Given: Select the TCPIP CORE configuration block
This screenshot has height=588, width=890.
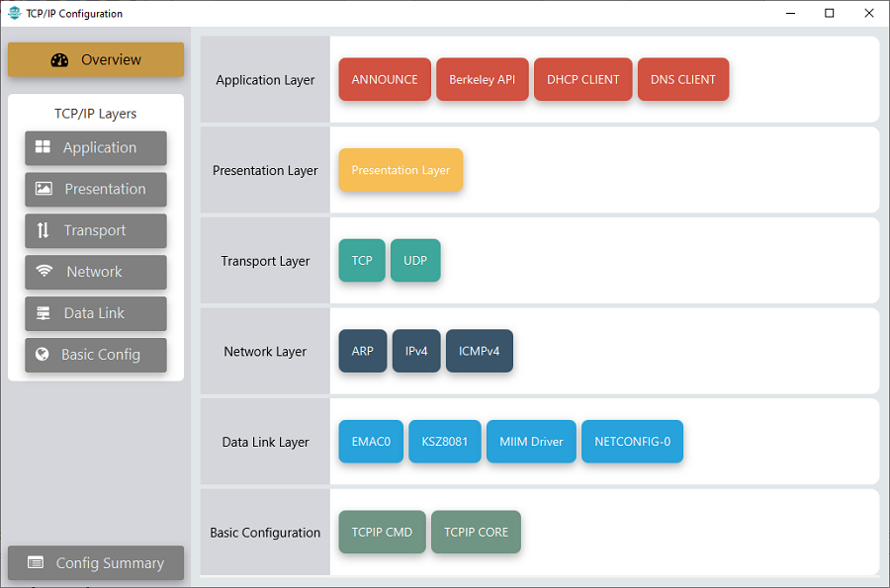Looking at the screenshot, I should 476,533.
